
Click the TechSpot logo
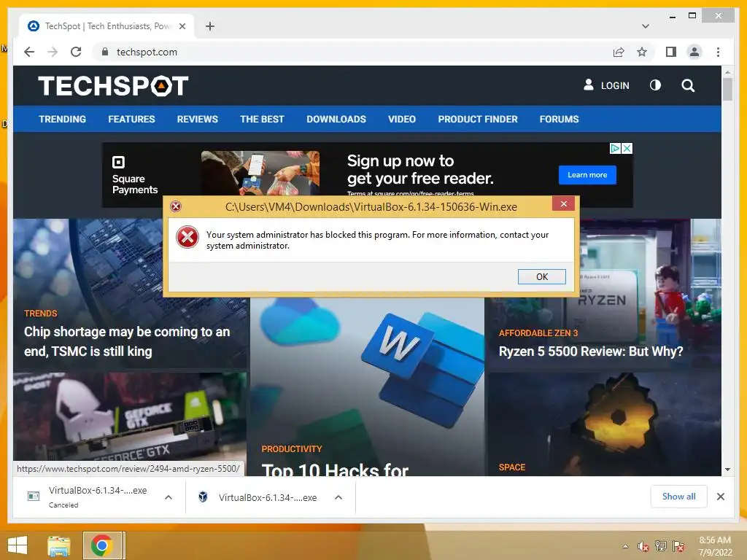113,86
